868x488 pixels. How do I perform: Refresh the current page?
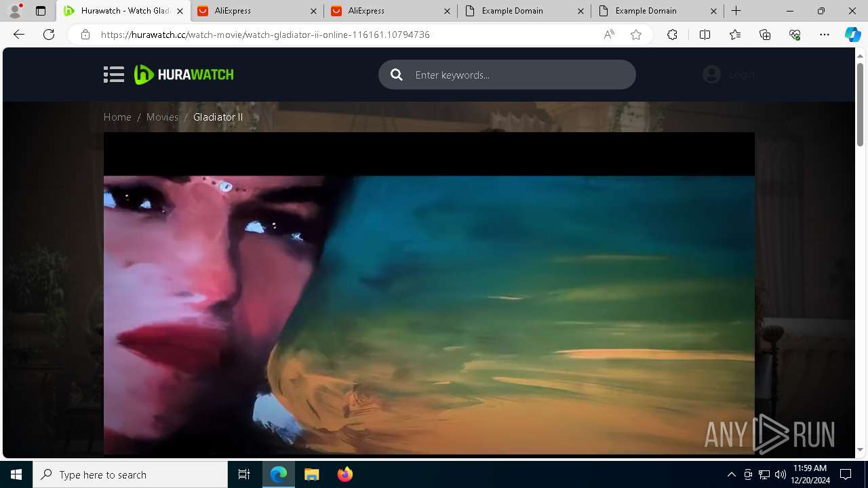[x=49, y=35]
